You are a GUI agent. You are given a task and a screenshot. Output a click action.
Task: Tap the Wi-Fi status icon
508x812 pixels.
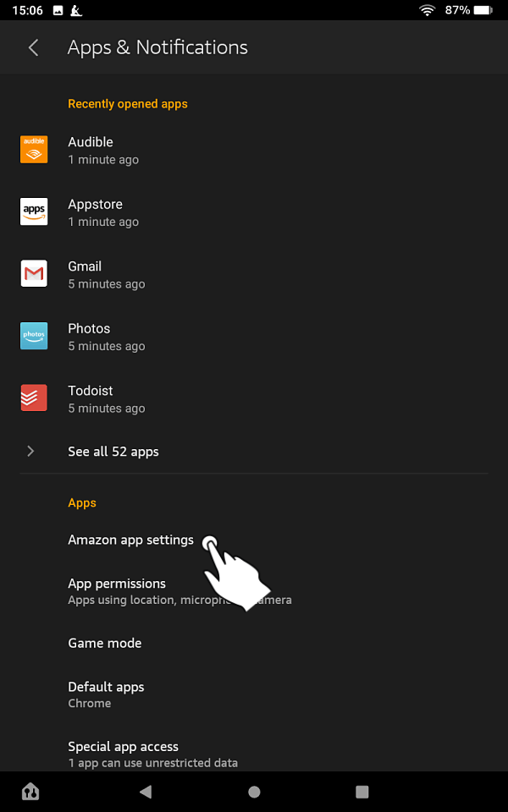[x=427, y=10]
